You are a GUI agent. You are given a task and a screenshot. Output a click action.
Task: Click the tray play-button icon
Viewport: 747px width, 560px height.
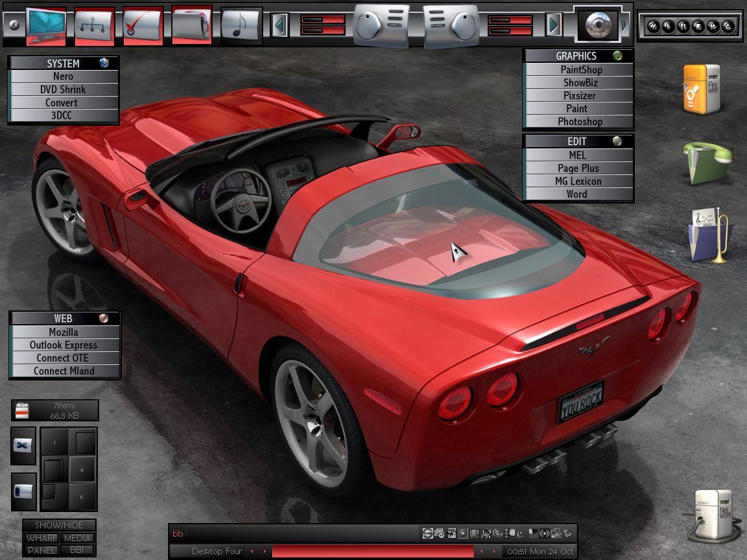point(463,533)
